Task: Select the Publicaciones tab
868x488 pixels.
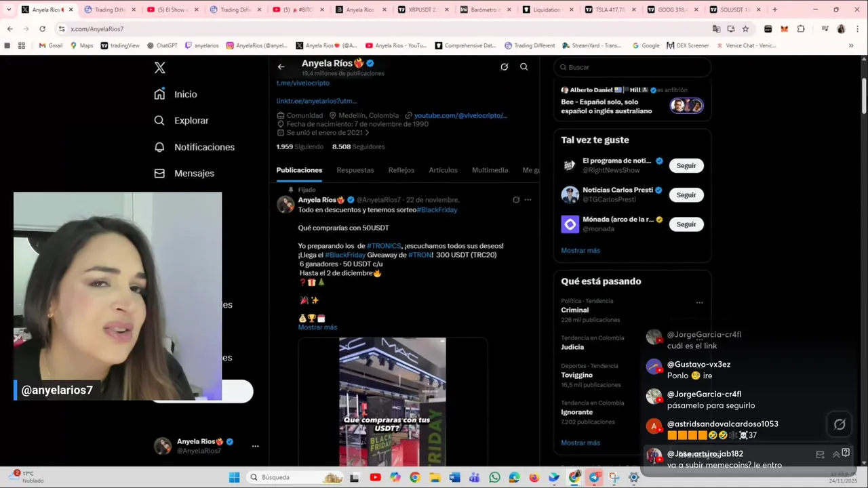Action: (x=299, y=170)
